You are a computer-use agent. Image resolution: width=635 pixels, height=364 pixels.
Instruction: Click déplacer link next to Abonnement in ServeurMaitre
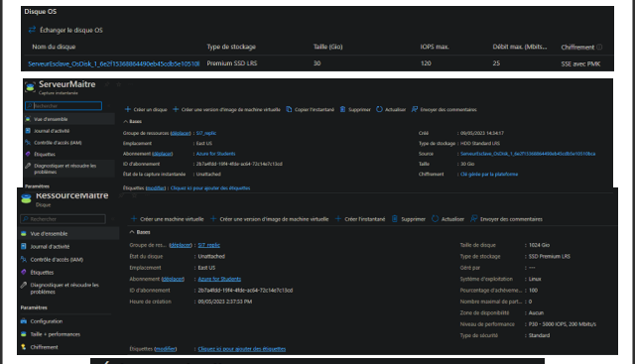(x=163, y=154)
